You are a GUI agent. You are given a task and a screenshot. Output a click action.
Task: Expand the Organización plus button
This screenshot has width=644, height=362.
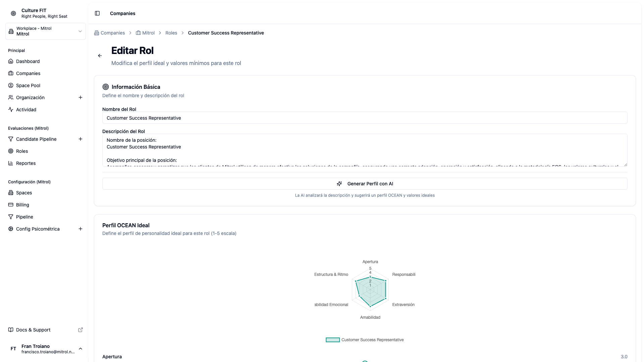[80, 98]
